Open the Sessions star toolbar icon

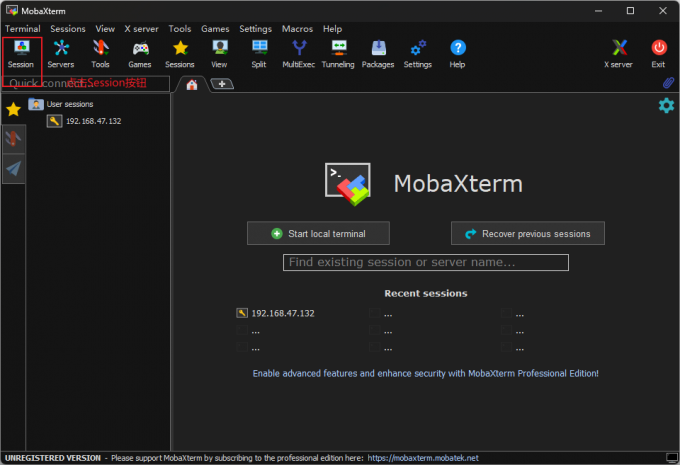point(180,54)
